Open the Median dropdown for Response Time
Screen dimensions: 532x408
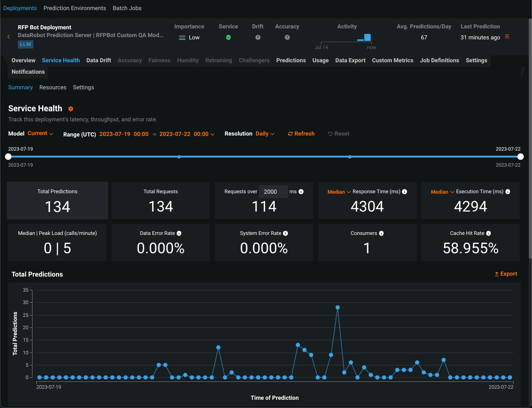click(x=339, y=192)
